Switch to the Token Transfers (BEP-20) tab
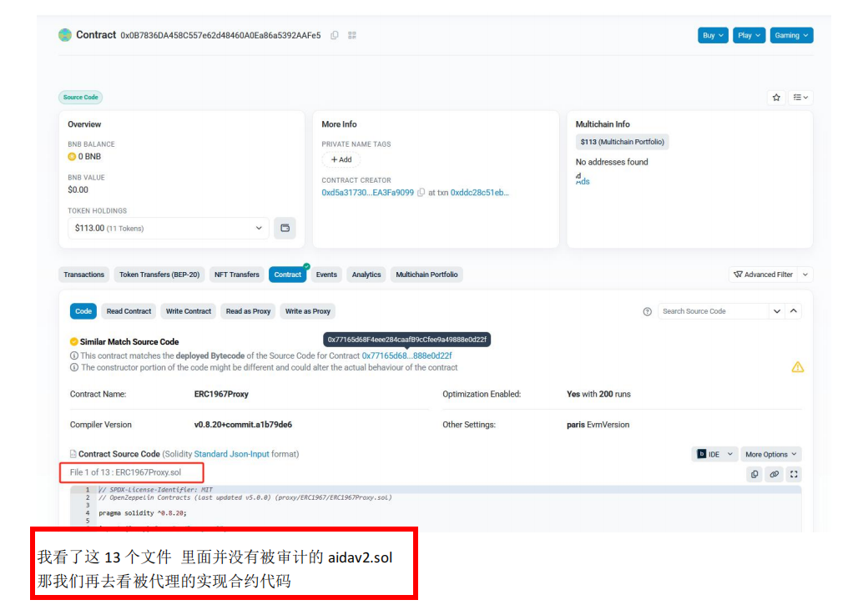This screenshot has width=868, height=605. (159, 275)
